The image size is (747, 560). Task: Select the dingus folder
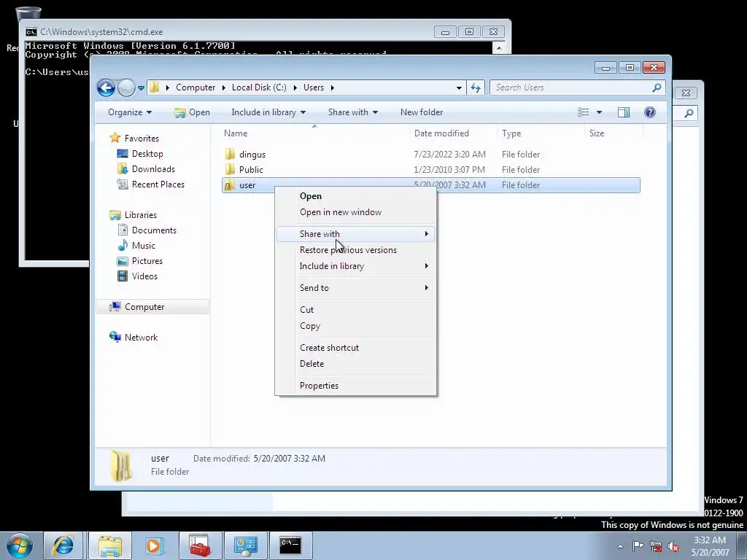[x=252, y=155]
